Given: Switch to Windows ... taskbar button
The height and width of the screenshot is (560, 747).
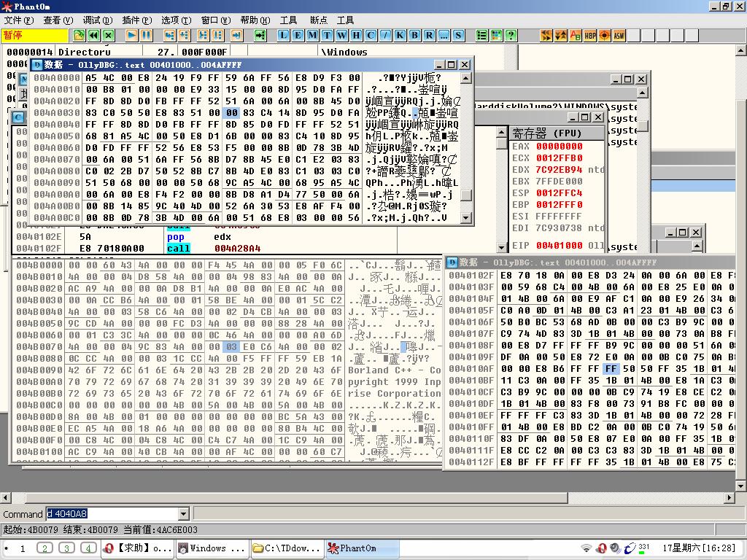Looking at the screenshot, I should (212, 548).
